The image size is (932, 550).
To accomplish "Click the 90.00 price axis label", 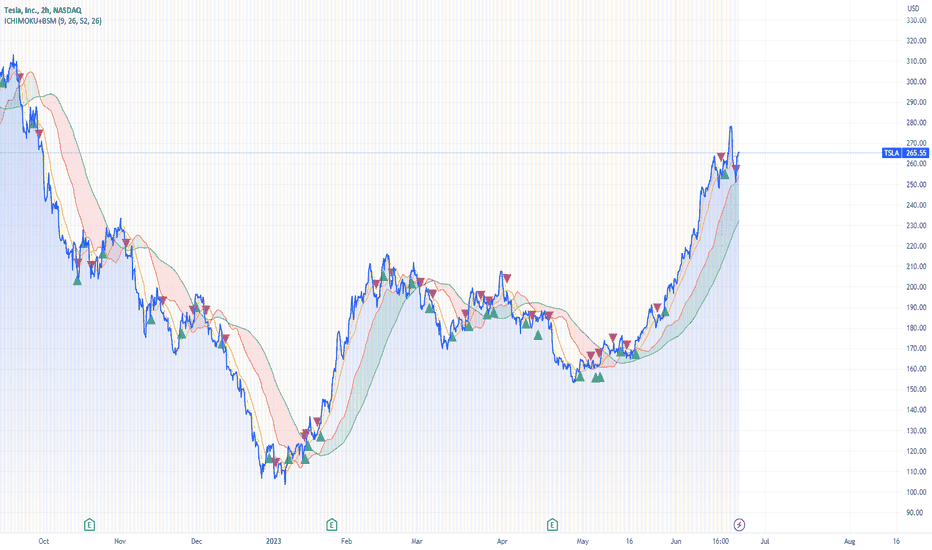I will (917, 512).
